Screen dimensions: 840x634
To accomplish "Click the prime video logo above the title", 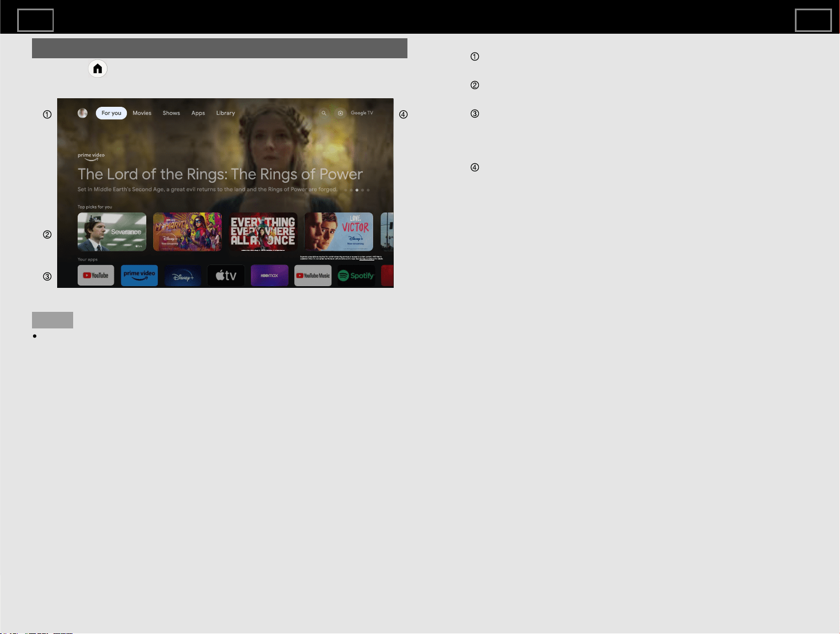I will click(x=91, y=157).
